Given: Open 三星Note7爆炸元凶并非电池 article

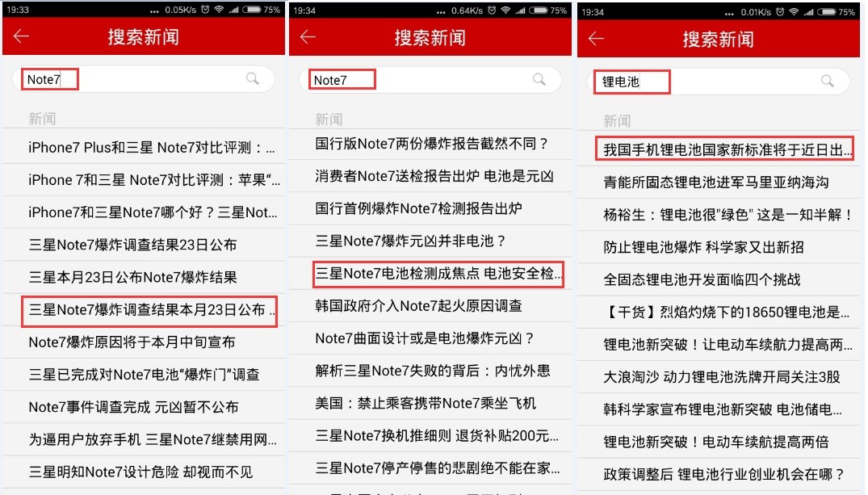Looking at the screenshot, I should click(430, 241).
